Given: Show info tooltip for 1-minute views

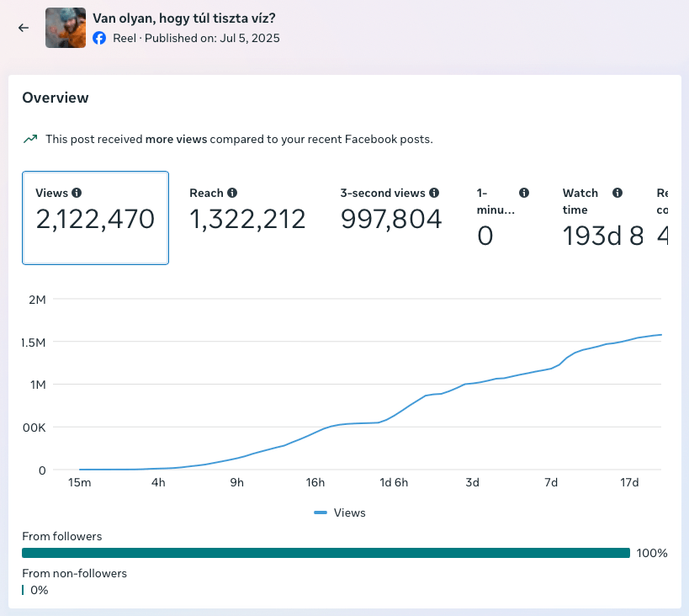Looking at the screenshot, I should 524,193.
